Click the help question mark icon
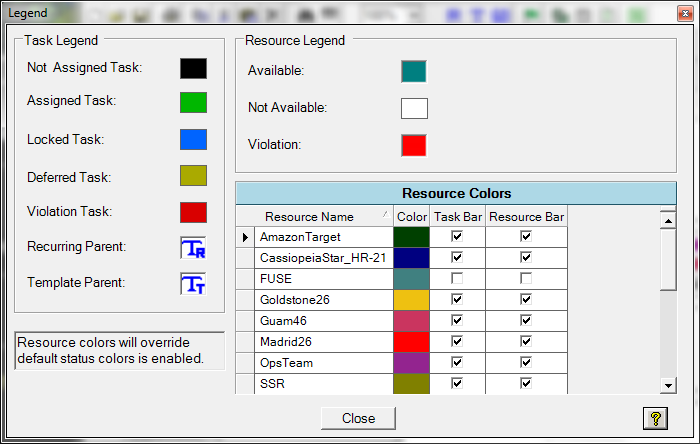Screen dimensions: 700x445 coord(655,418)
